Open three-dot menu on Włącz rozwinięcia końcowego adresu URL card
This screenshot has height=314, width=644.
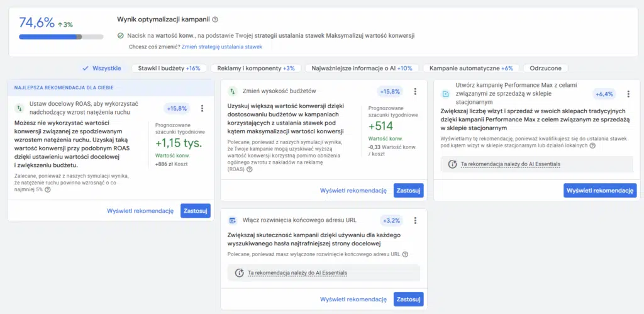[x=415, y=221]
